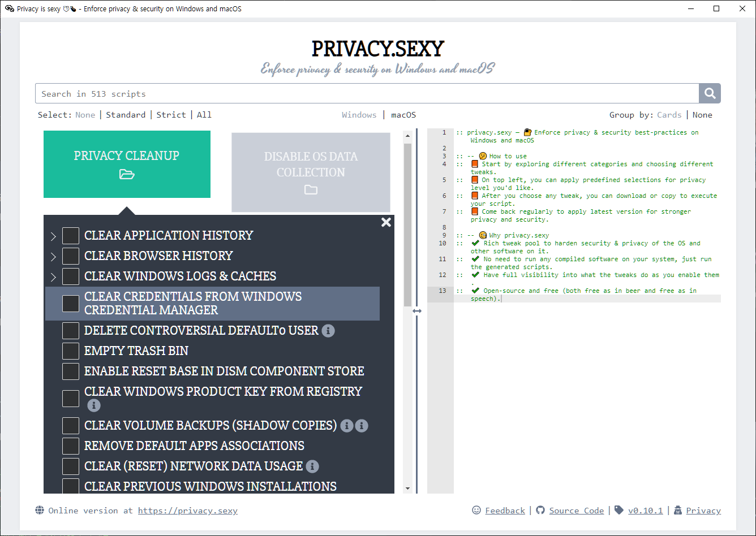Click the scrollbar up arrow of the cards list
756x536 pixels.
click(x=407, y=136)
